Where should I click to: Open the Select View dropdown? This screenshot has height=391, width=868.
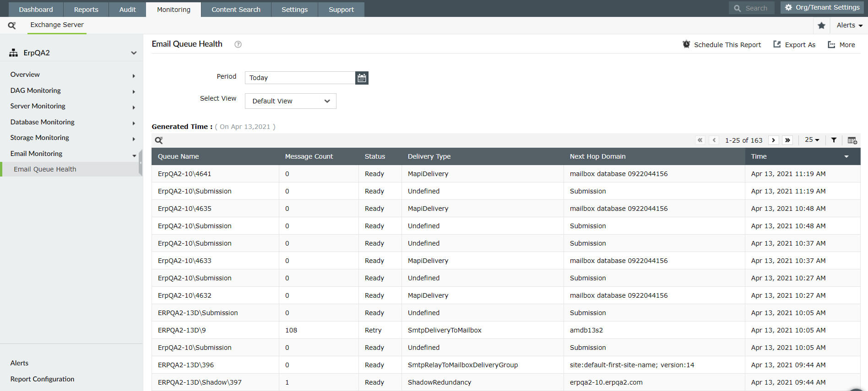tap(291, 101)
